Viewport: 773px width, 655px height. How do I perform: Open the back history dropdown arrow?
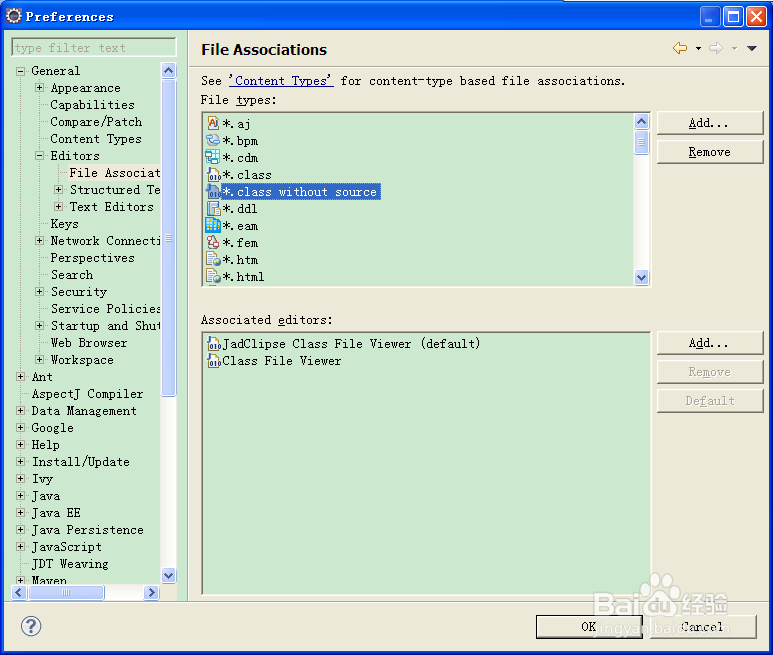tap(698, 48)
